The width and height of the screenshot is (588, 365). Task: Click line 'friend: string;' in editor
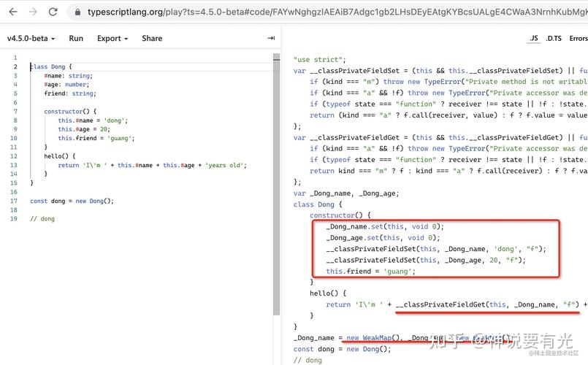pyautogui.click(x=70, y=93)
